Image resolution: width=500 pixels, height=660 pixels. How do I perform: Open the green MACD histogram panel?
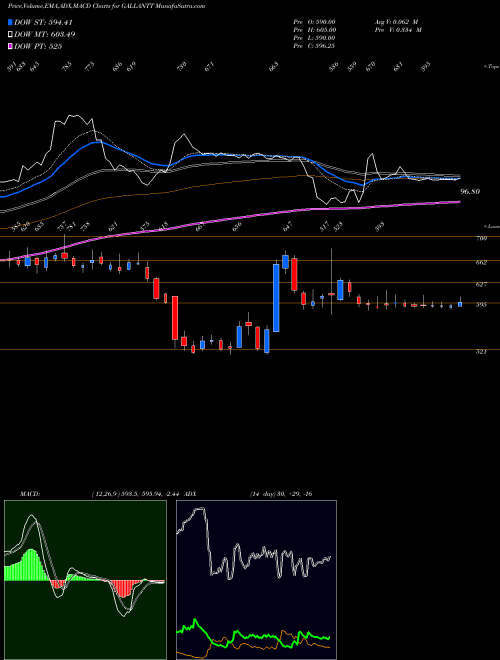click(85, 580)
